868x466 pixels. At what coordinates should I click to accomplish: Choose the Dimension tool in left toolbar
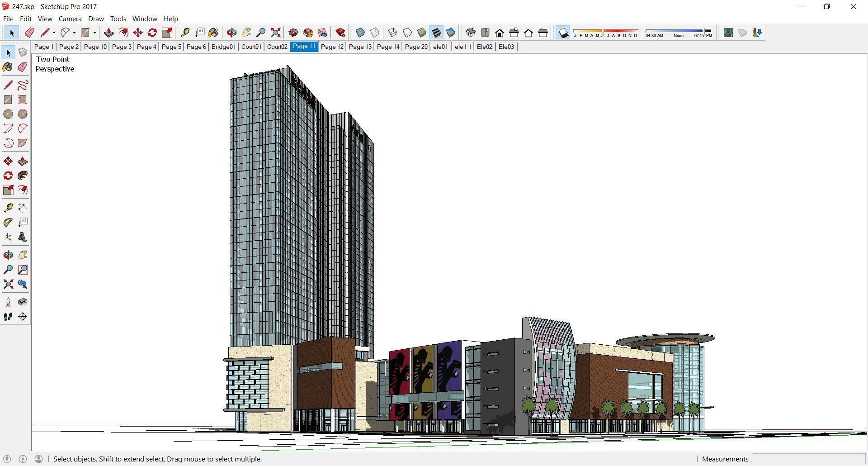tap(23, 208)
